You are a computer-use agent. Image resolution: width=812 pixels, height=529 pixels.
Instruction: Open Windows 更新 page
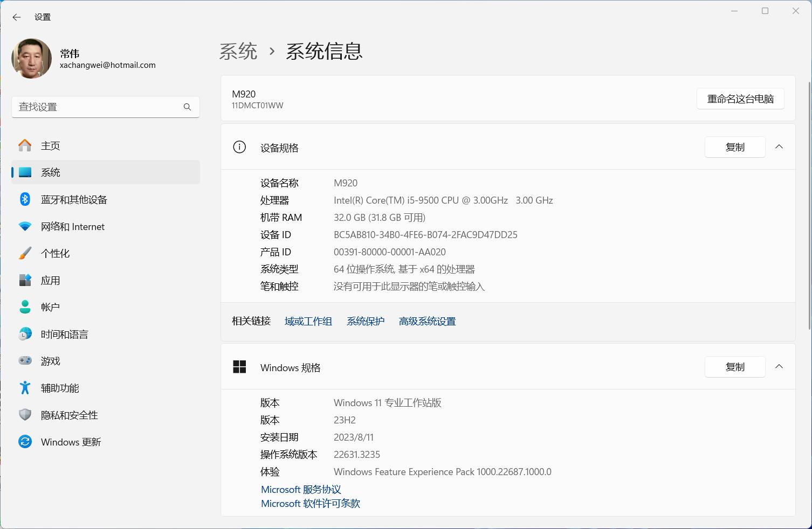(106, 442)
